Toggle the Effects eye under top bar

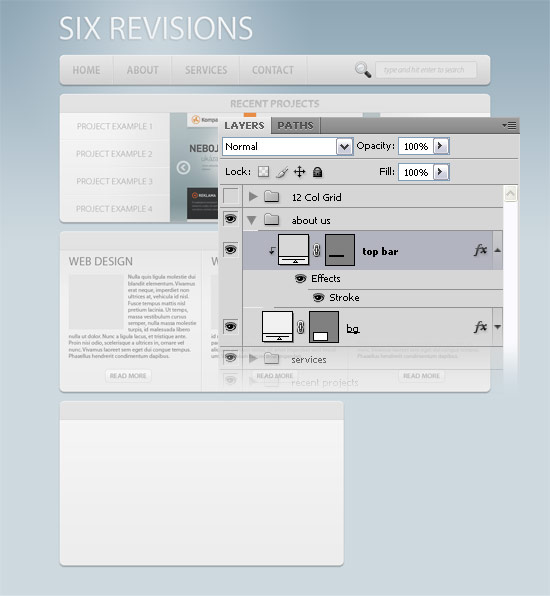click(x=300, y=279)
